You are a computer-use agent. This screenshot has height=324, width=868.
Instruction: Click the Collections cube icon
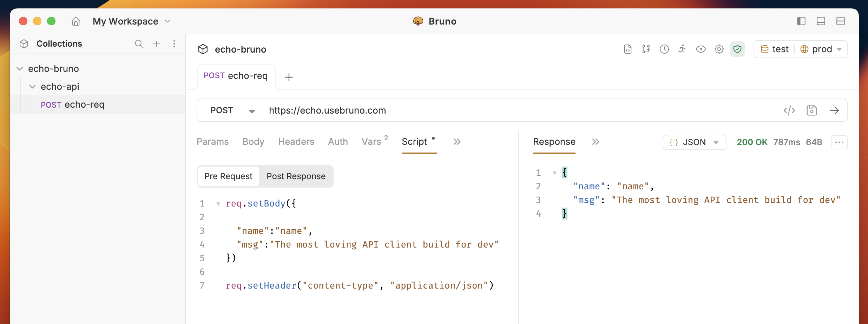click(24, 44)
